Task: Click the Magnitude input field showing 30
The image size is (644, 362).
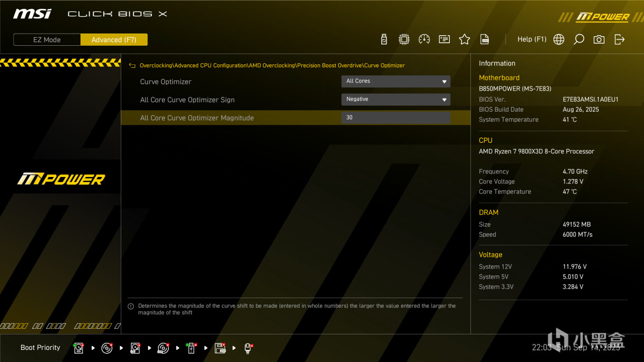Action: (396, 118)
